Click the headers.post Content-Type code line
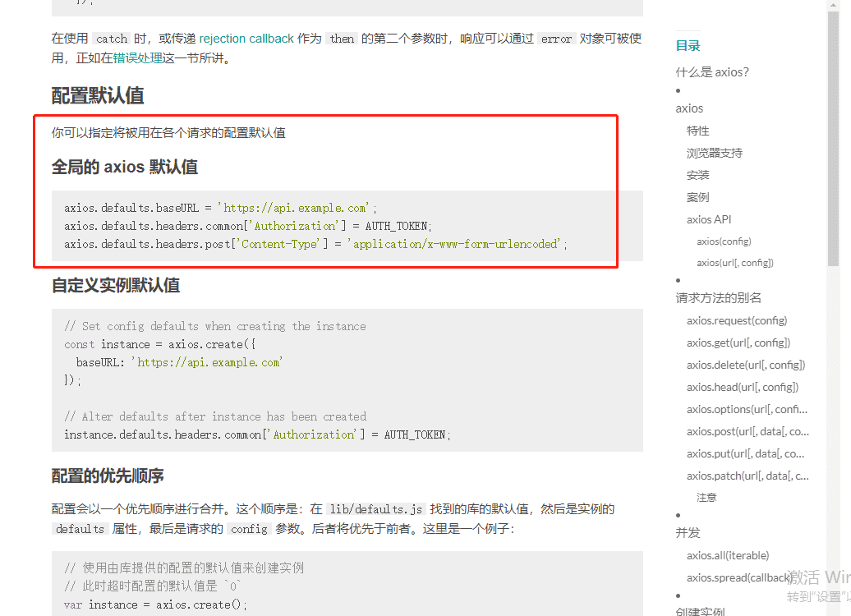This screenshot has height=616, width=851. pyautogui.click(x=316, y=244)
